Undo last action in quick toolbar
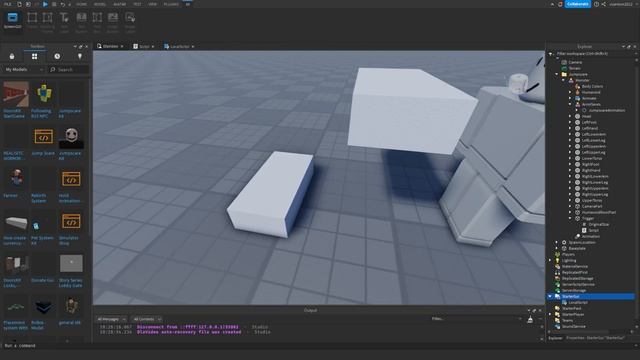The height and width of the screenshot is (360, 640). [x=62, y=4]
